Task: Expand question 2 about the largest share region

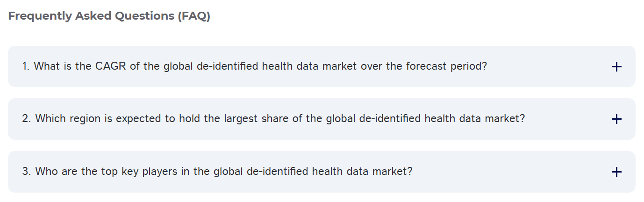Action: (x=322, y=119)
